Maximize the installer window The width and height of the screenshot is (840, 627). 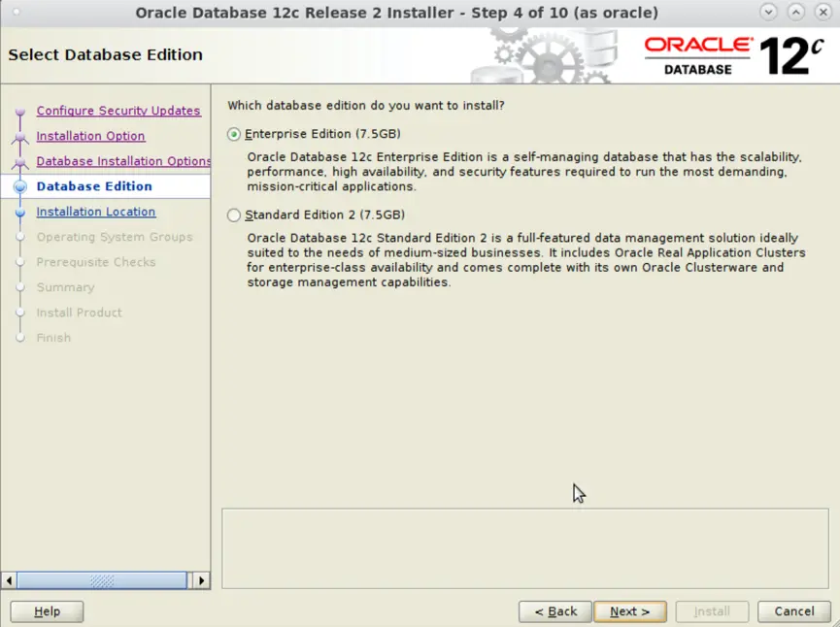796,12
